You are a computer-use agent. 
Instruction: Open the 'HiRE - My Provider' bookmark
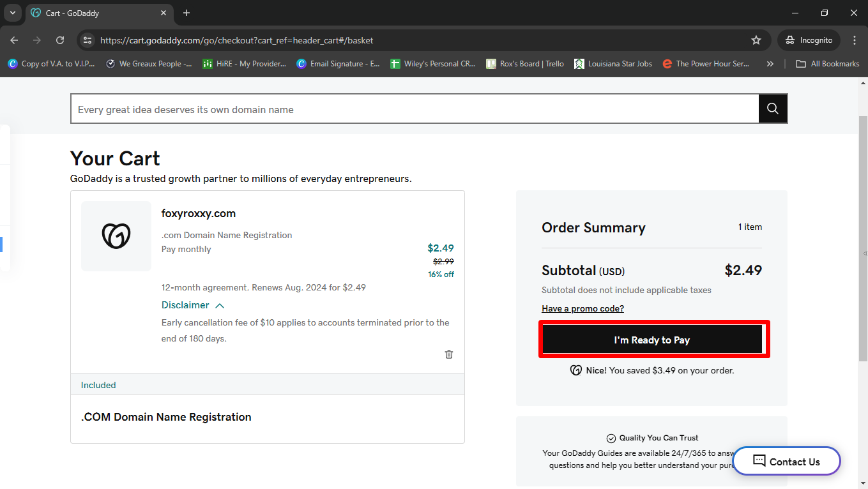point(244,64)
